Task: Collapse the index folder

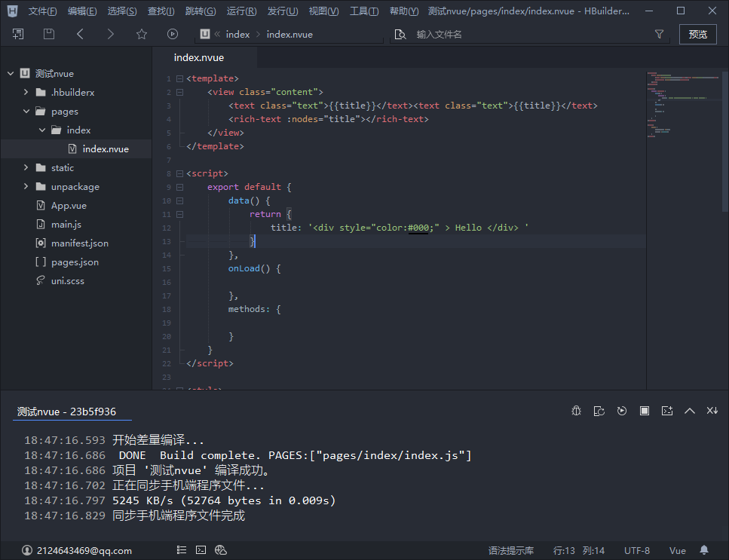Action: pos(42,130)
